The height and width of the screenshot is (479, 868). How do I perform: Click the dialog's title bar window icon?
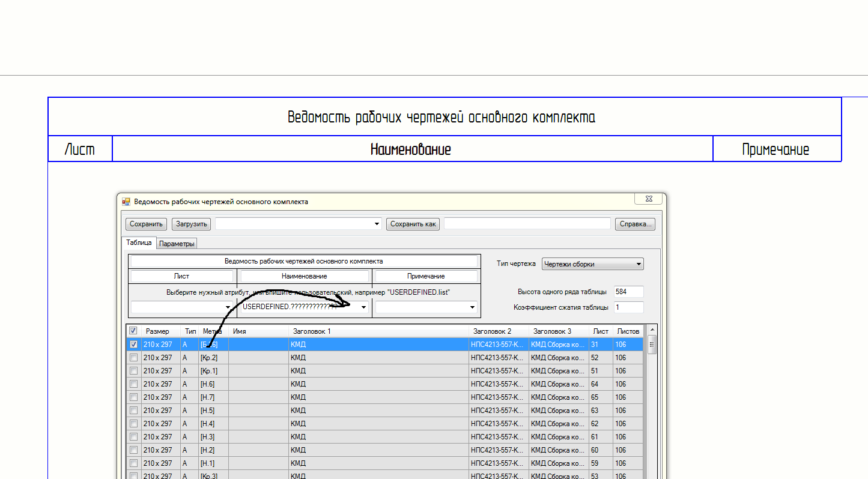click(126, 202)
